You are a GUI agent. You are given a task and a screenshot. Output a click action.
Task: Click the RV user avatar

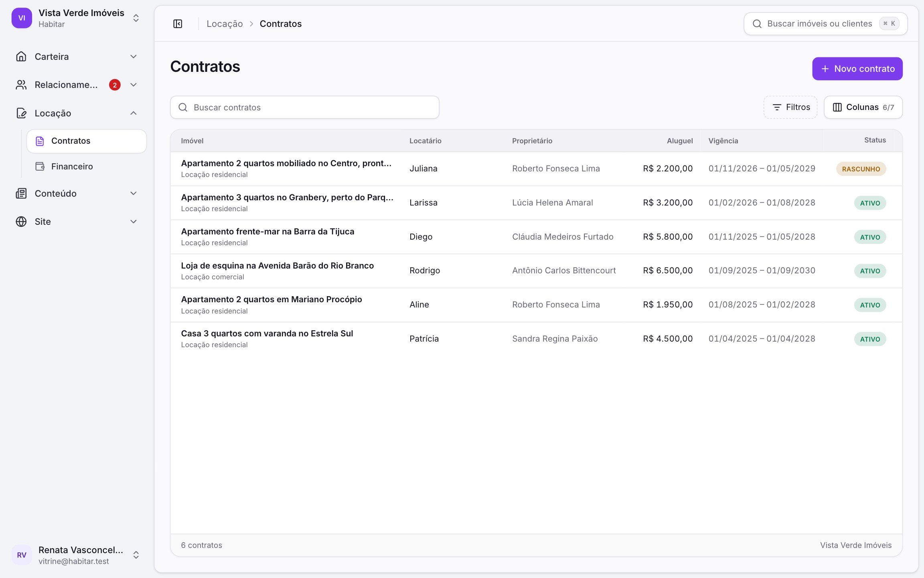coord(22,555)
